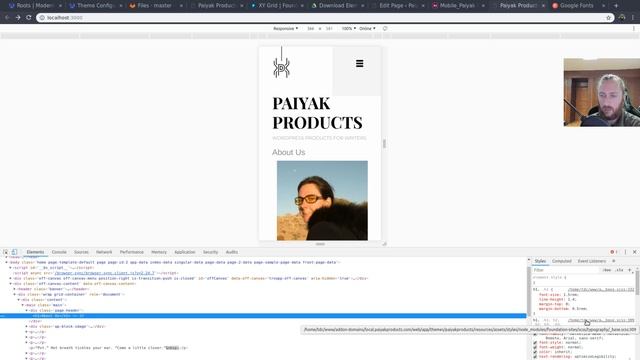Click the Styles pane vertical scrollbar
Viewport: 640px width, 360px height.
[x=637, y=282]
